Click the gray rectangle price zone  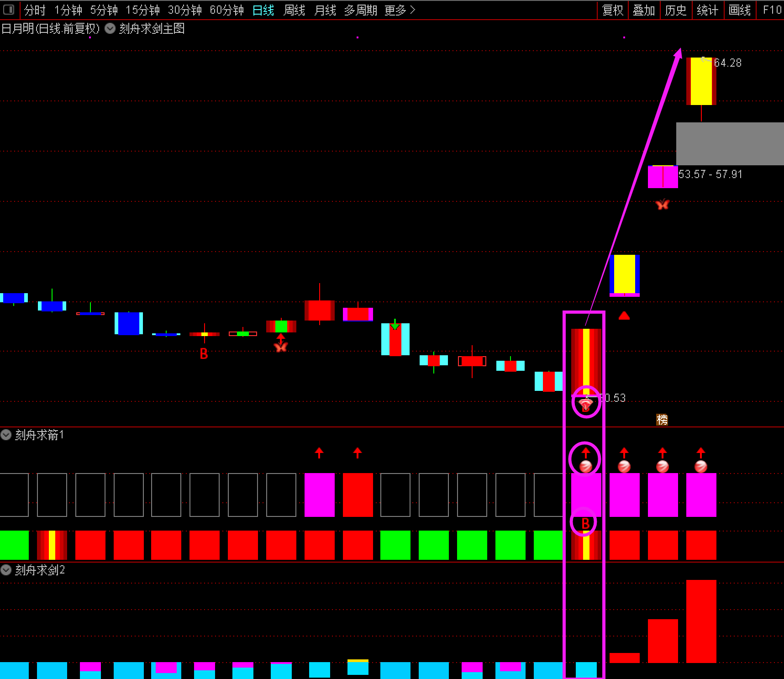click(x=730, y=143)
